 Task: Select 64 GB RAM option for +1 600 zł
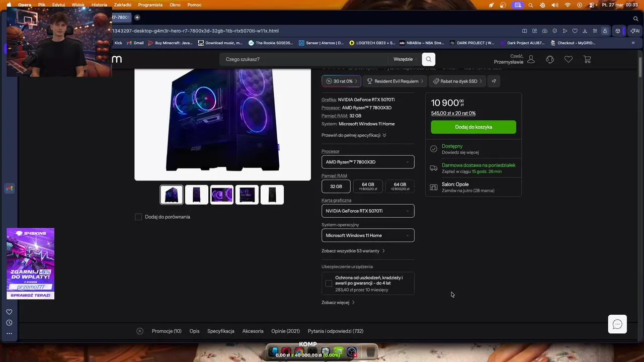pos(368,187)
